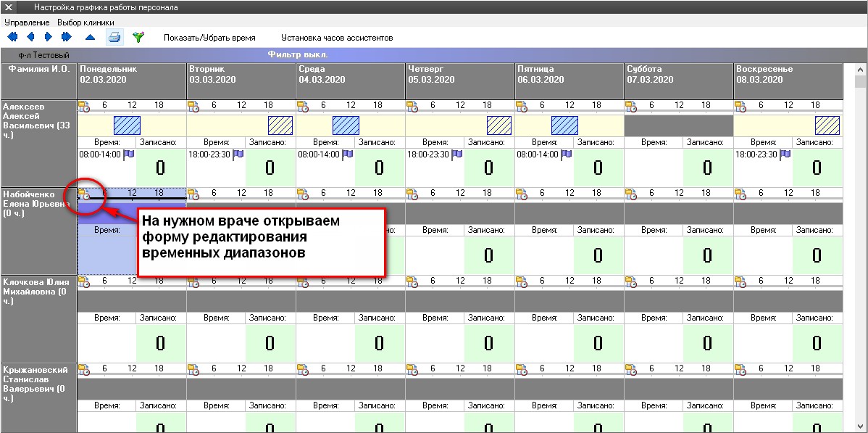Click the flag next to Monday 08:00-14:00
This screenshot has width=868, height=433.
pyautogui.click(x=130, y=154)
